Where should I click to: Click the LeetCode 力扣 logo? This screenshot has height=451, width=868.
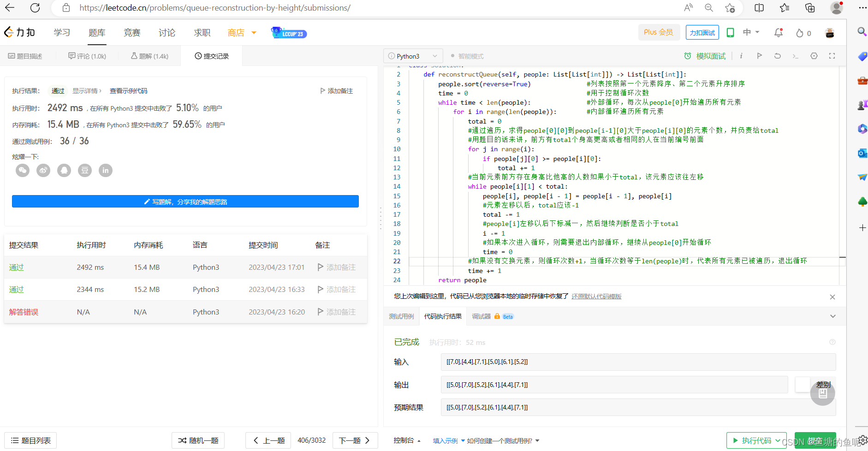click(x=20, y=32)
